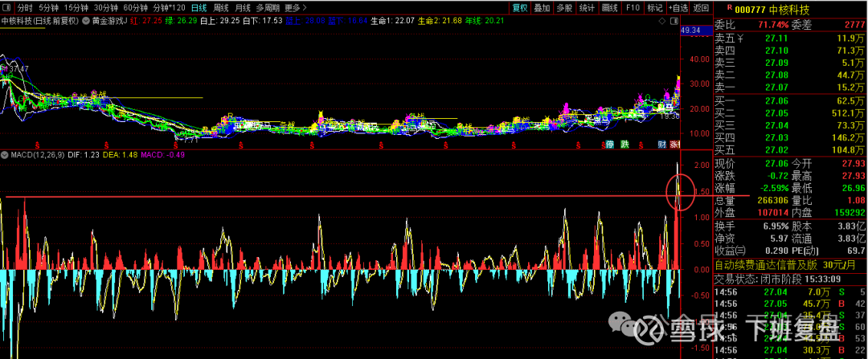Open the F10 company info
This screenshot has width=868, height=359.
click(633, 8)
